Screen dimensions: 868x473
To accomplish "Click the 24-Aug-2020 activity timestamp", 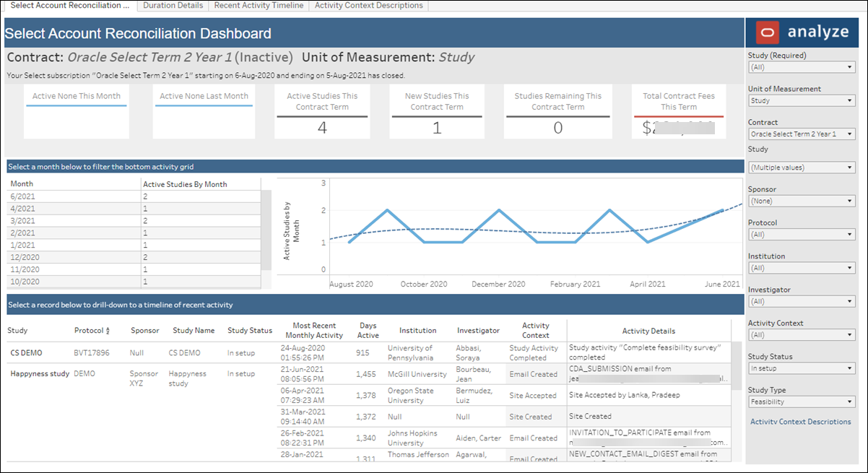I will (304, 352).
